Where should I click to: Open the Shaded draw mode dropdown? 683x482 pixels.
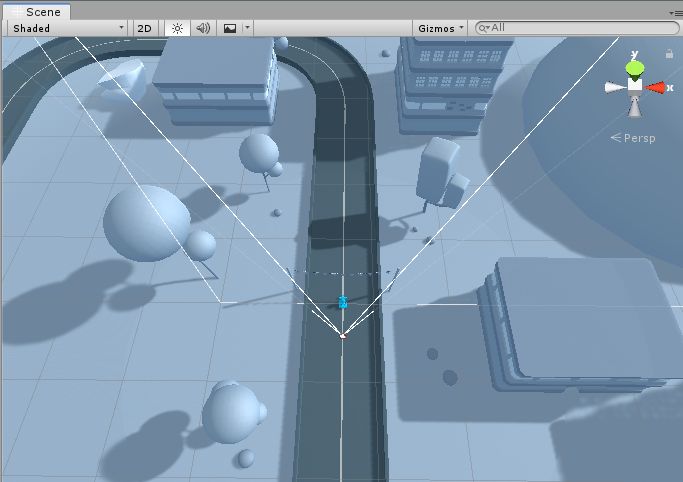tap(68, 28)
